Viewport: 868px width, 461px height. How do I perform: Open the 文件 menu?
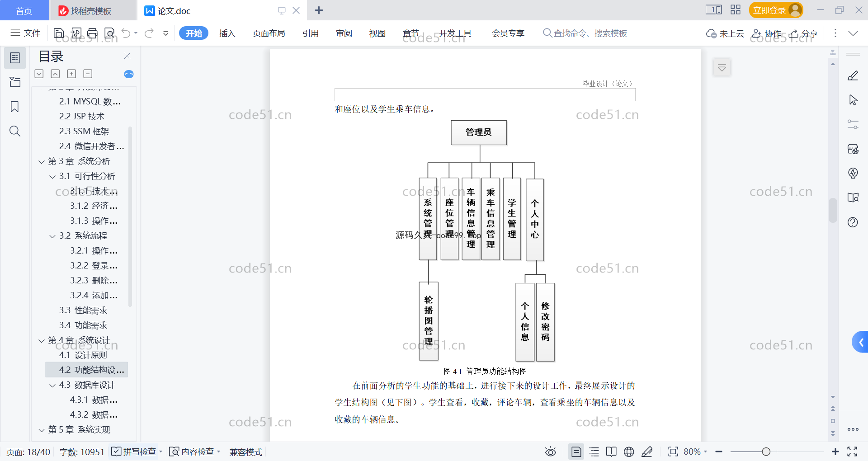pyautogui.click(x=26, y=33)
